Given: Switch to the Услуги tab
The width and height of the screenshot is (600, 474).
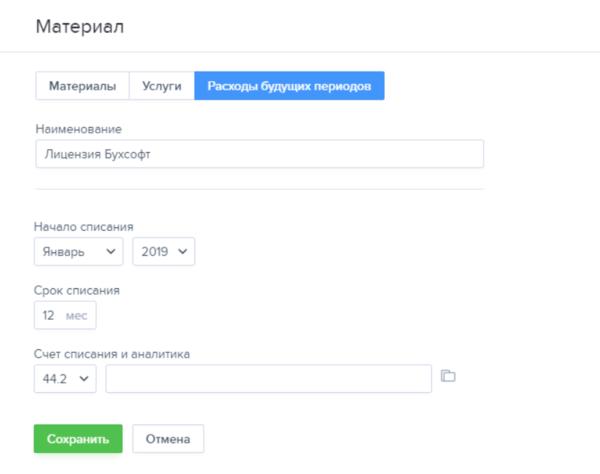Looking at the screenshot, I should [x=162, y=86].
